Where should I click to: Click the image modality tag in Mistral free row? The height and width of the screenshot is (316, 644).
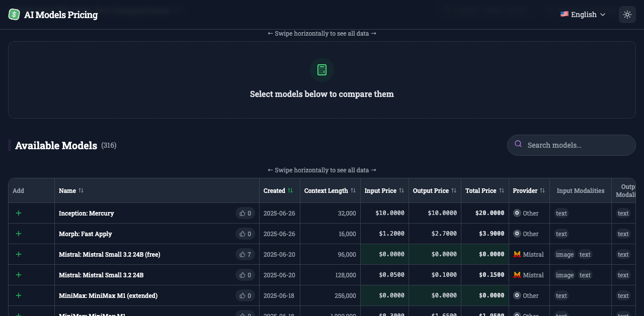pyautogui.click(x=565, y=254)
